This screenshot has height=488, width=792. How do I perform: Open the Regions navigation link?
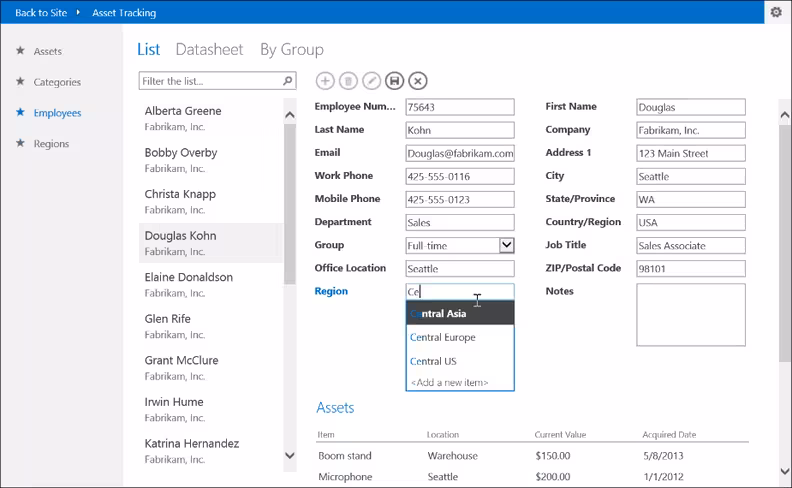[x=51, y=143]
